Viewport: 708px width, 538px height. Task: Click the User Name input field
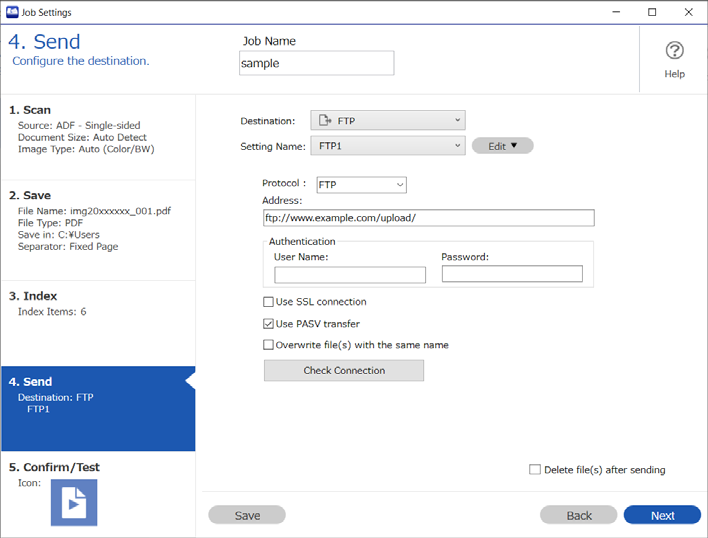pyautogui.click(x=350, y=274)
